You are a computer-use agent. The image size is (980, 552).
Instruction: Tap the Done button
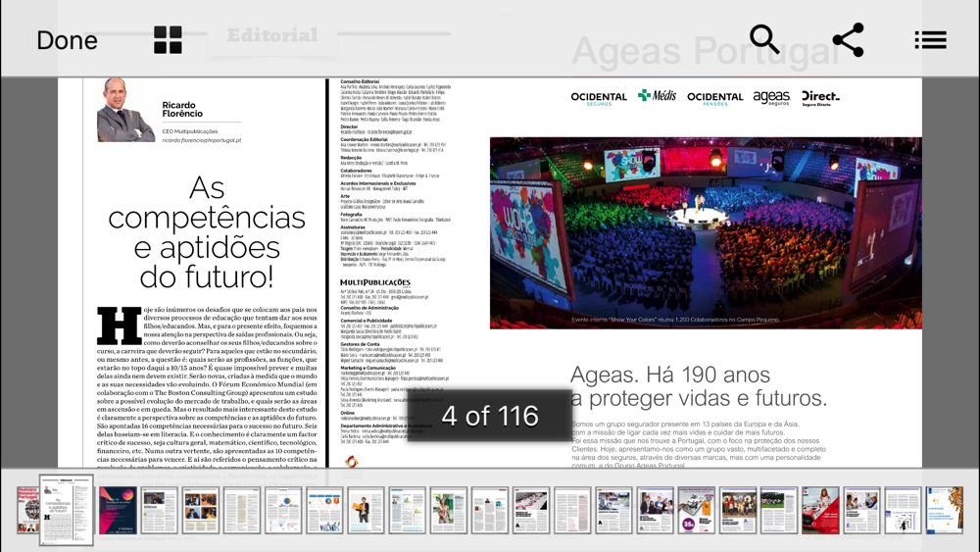[67, 40]
